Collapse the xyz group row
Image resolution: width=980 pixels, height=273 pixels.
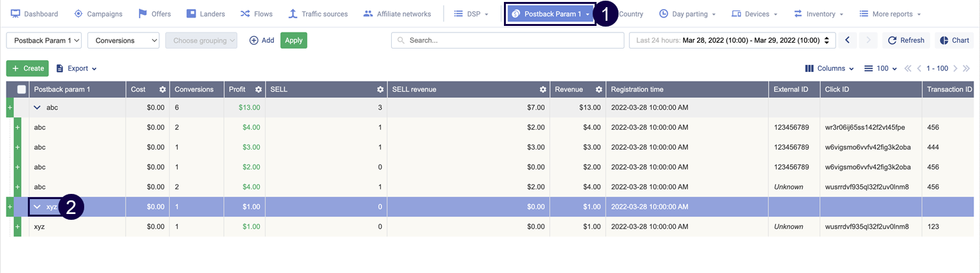(37, 207)
